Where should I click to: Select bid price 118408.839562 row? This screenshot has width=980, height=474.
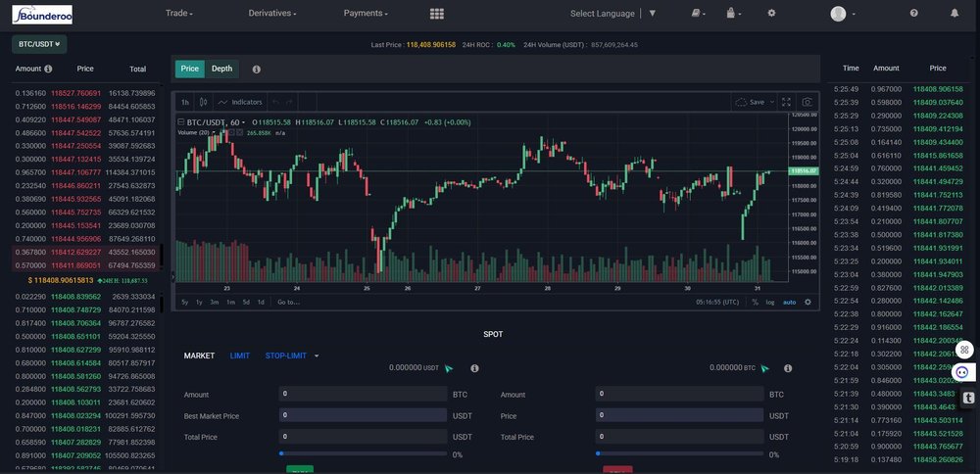click(x=85, y=297)
